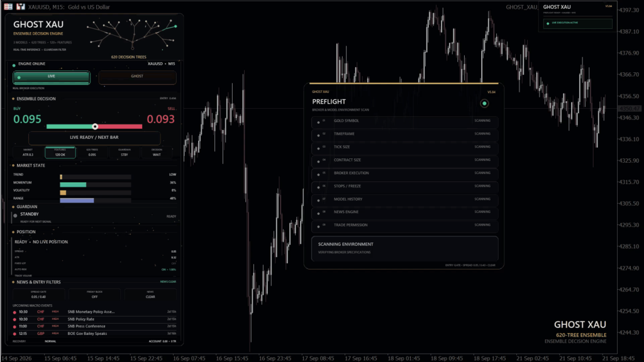
Task: Click the Trend level bar
Action: tap(96, 177)
